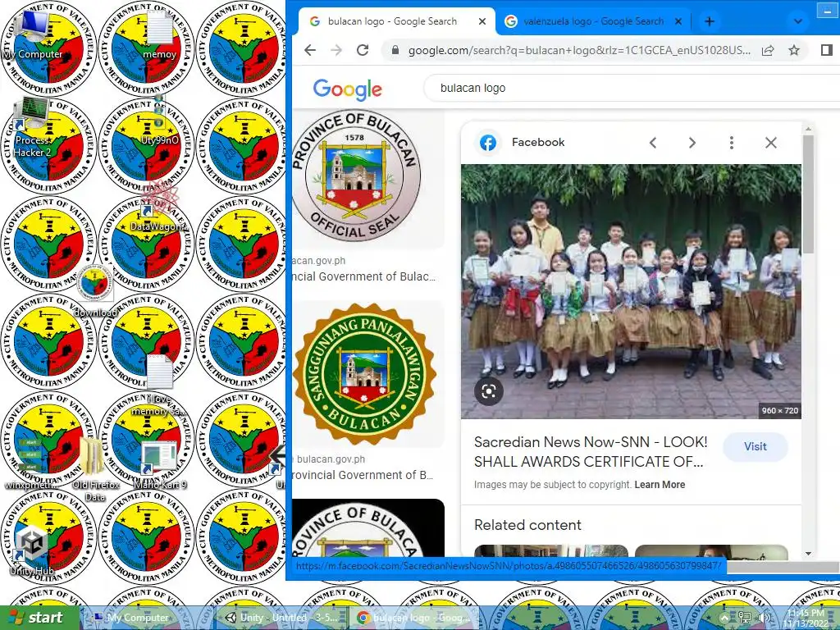This screenshot has height=630, width=840.
Task: Show next image in preview panel
Action: pos(692,143)
